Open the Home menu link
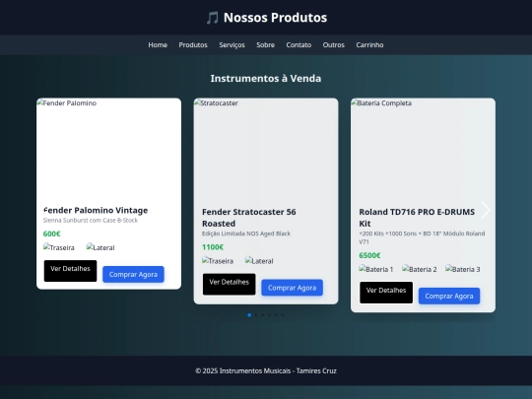Viewport: 532px width, 399px height. pyautogui.click(x=158, y=44)
